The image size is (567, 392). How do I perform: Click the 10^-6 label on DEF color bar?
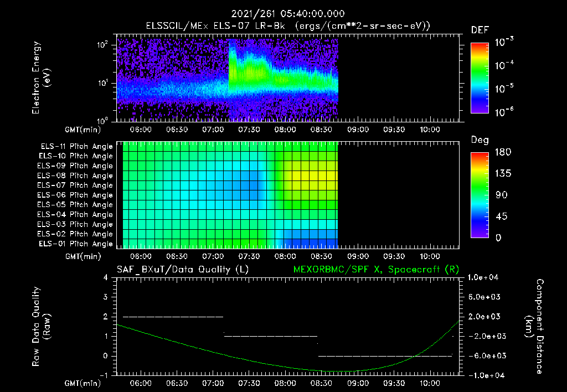tap(504, 112)
